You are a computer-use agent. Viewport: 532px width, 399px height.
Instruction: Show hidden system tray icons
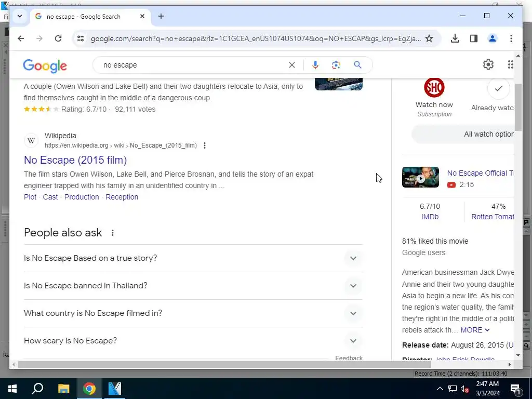(x=440, y=389)
